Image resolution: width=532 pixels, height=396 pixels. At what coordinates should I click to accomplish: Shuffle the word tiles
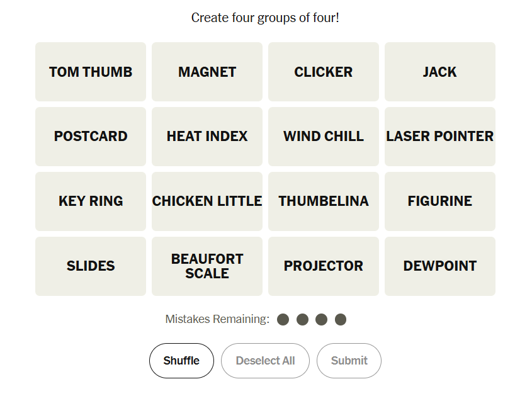pyautogui.click(x=181, y=361)
